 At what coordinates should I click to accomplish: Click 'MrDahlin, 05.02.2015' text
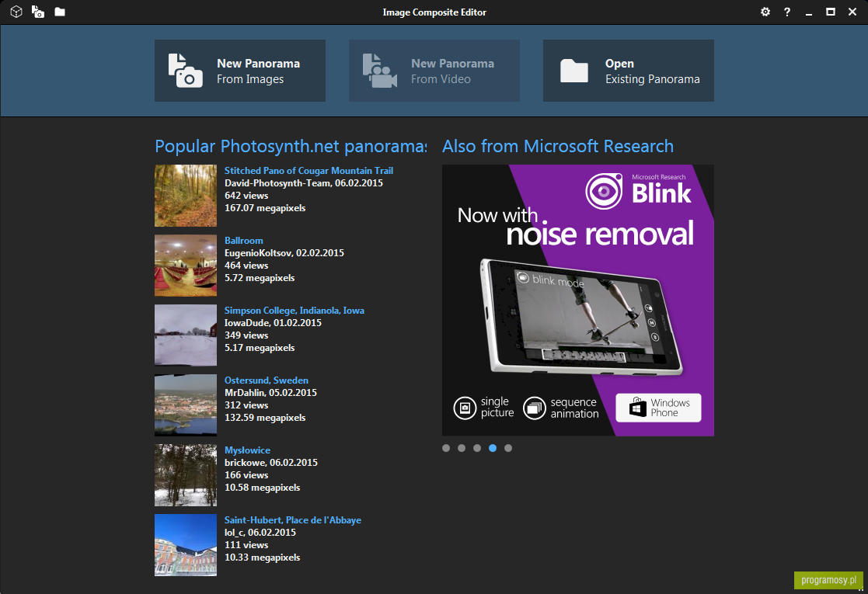point(270,393)
